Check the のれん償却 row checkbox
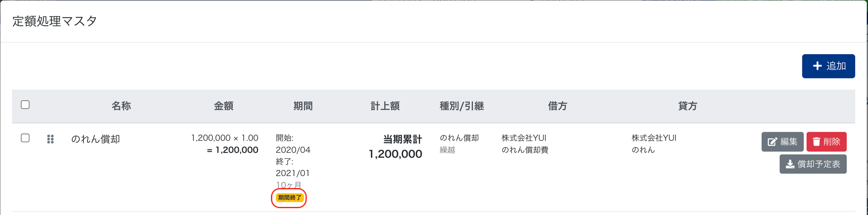The width and height of the screenshot is (868, 215). click(25, 138)
